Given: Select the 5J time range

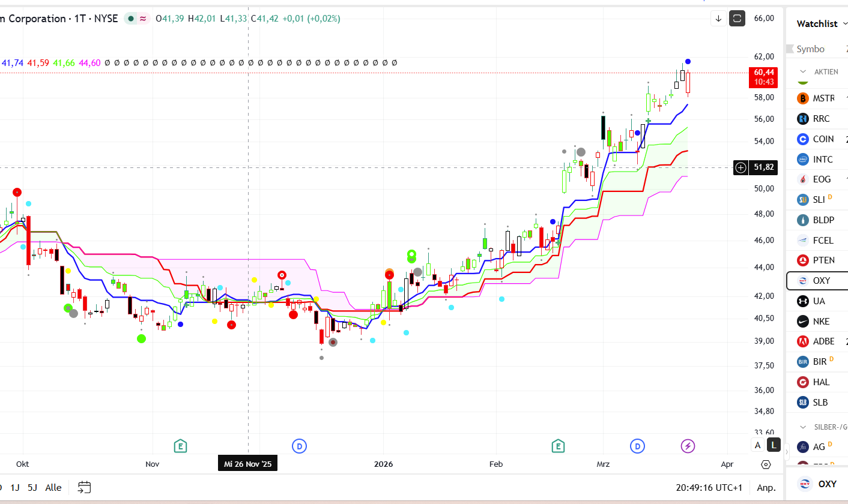Looking at the screenshot, I should (34, 487).
